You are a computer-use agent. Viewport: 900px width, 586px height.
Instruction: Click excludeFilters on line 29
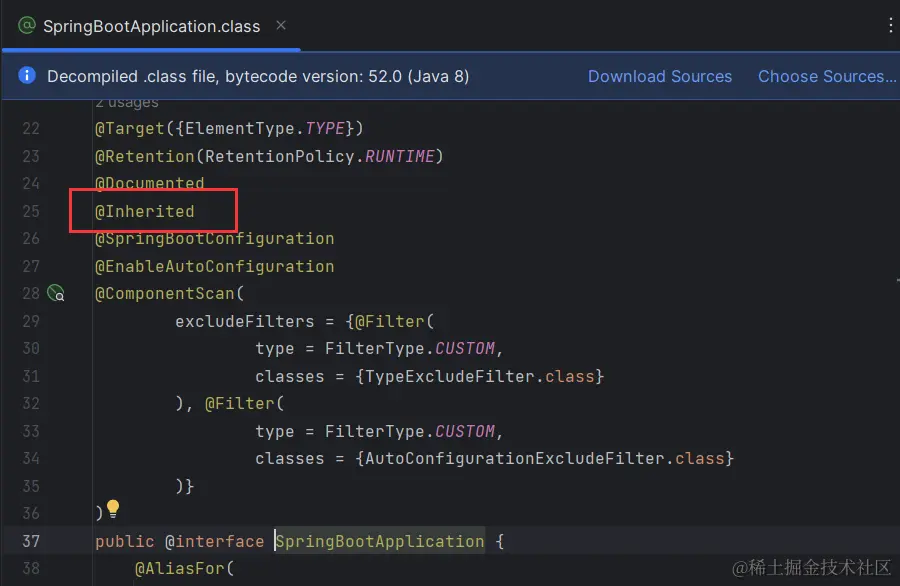coord(245,321)
